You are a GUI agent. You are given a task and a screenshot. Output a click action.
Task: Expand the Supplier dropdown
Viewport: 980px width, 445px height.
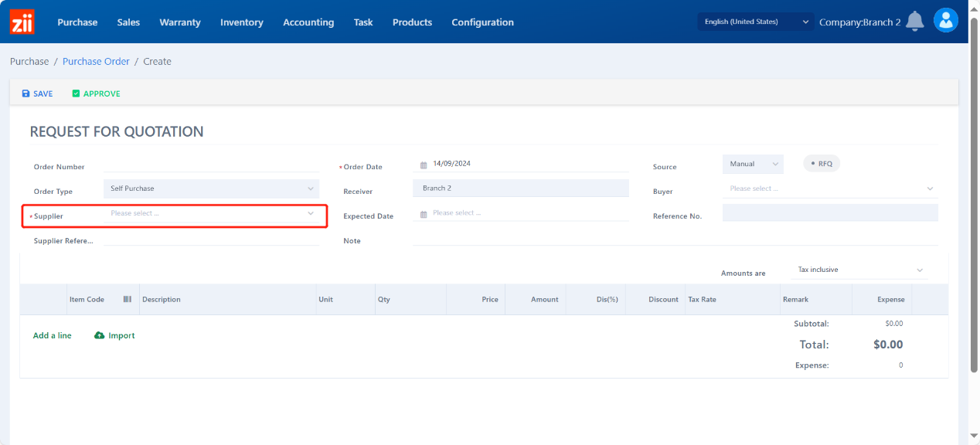tap(210, 213)
